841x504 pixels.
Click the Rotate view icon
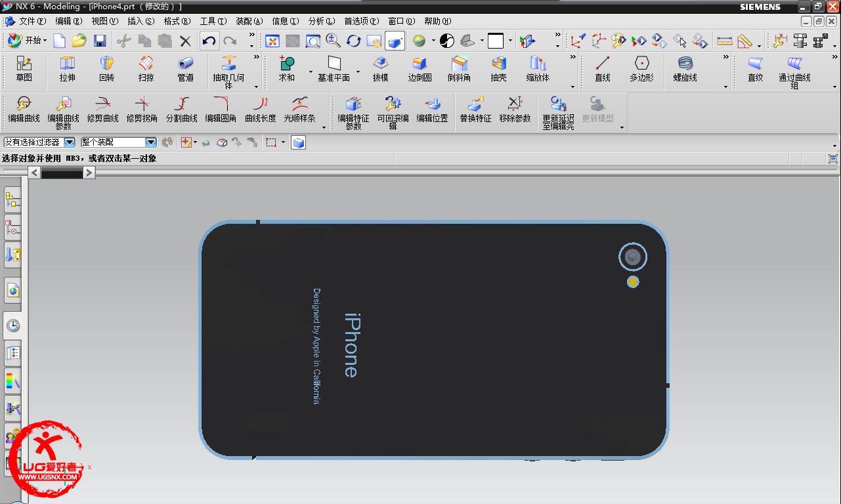pos(354,41)
